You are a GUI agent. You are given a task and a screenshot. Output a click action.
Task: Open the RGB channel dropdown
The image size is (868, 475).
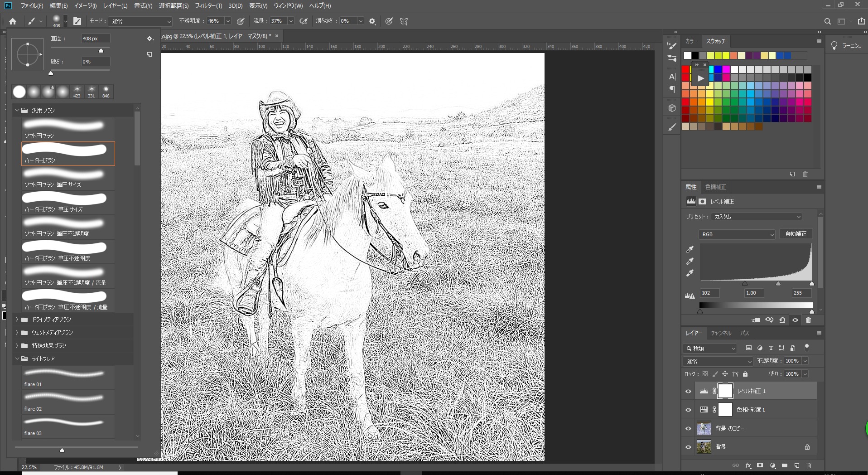point(737,234)
